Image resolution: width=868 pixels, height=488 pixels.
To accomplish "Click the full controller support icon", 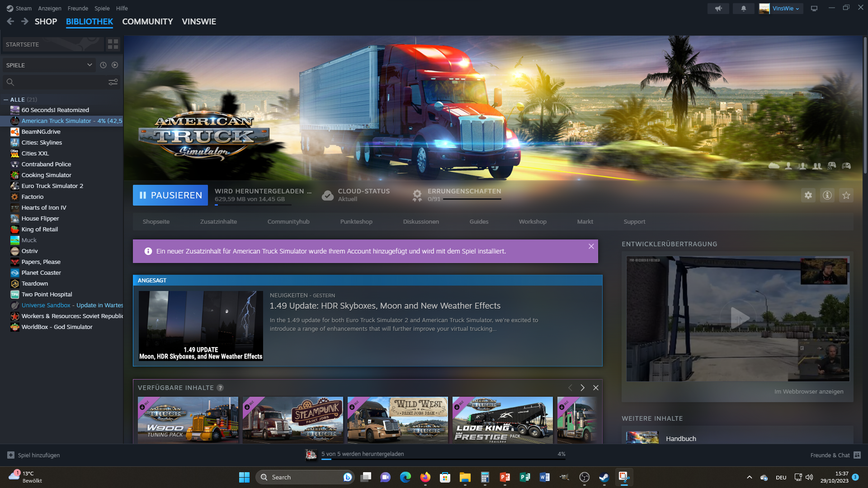I will [846, 166].
